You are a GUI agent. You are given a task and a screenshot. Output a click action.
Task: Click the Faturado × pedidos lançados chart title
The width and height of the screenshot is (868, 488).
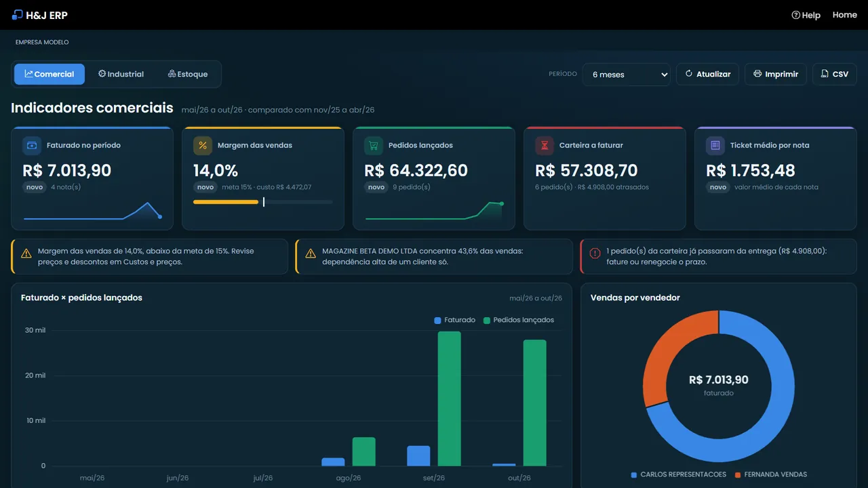[x=81, y=298]
